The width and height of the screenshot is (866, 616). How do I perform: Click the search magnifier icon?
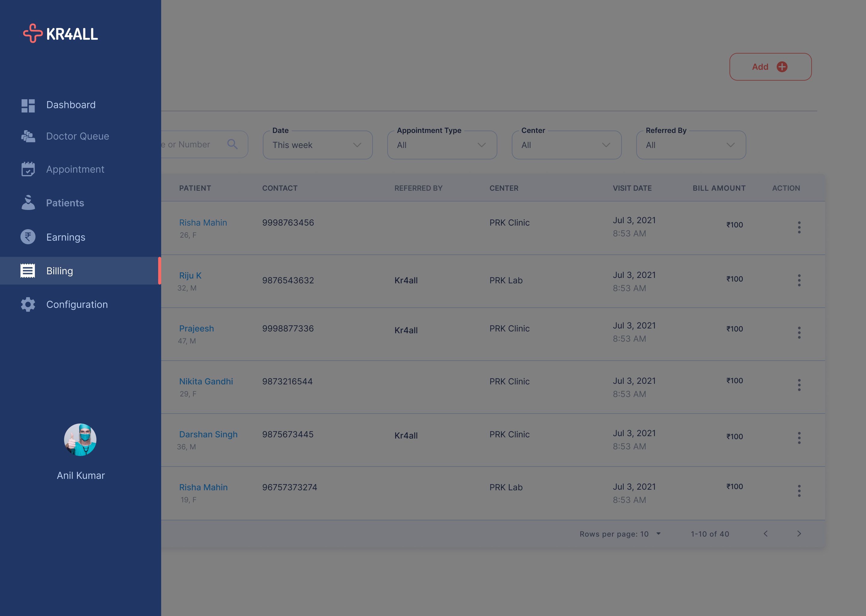tap(232, 144)
